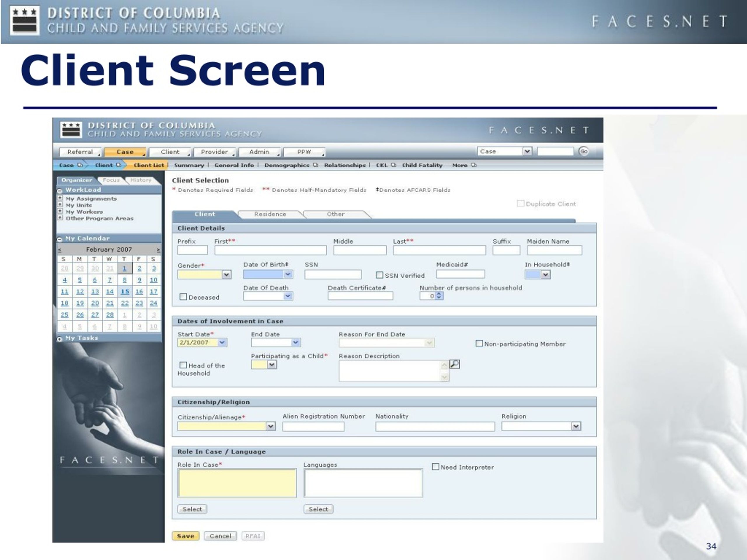Mark the Deceased checkbox

click(183, 297)
